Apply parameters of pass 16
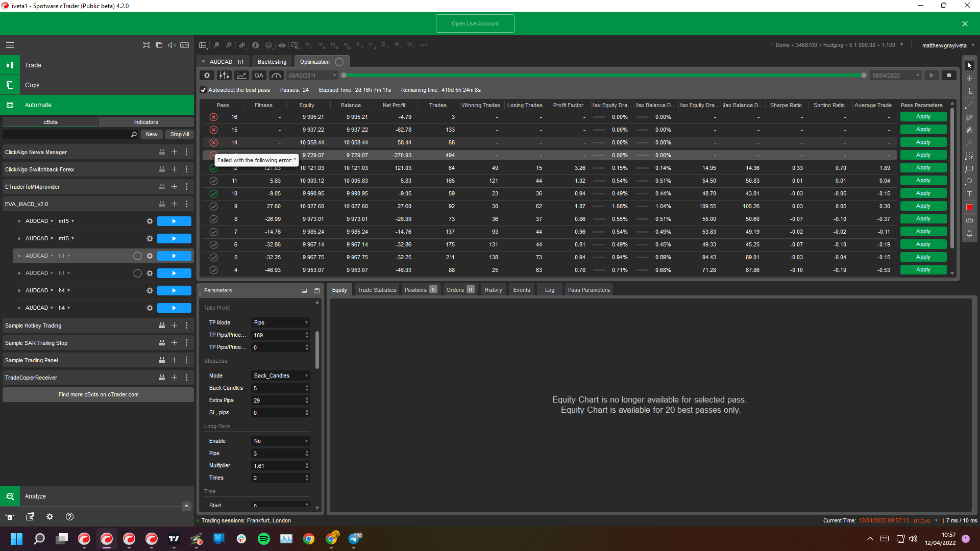 click(x=923, y=117)
